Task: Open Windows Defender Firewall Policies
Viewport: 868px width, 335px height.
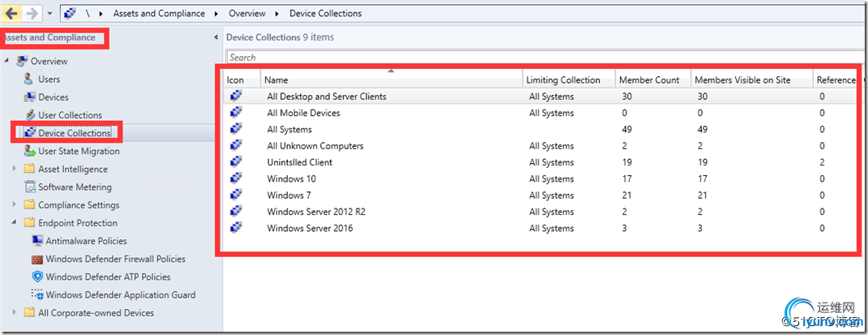Action: click(116, 259)
